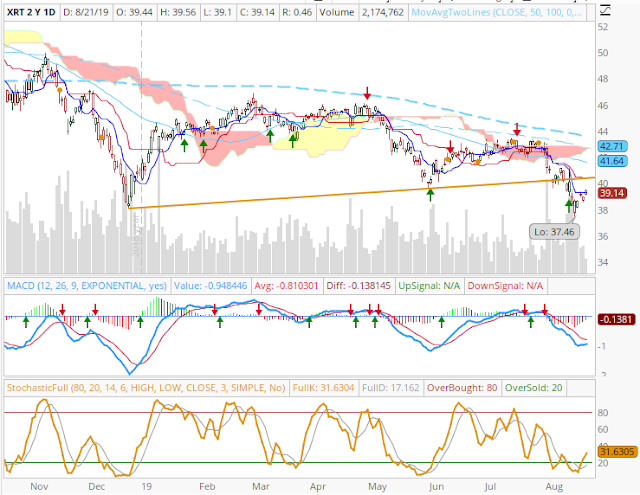This screenshot has height=495, width=640.
Task: Click the price axis settings icon at top right
Action: coord(606,10)
